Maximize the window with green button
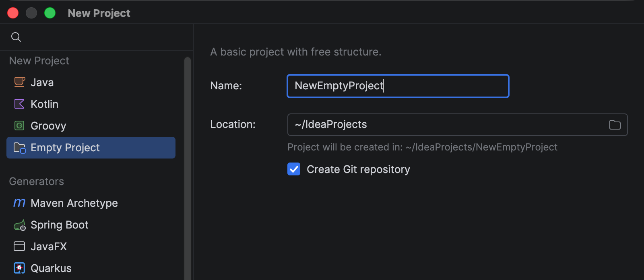Viewport: 644px width, 280px height. coord(50,13)
